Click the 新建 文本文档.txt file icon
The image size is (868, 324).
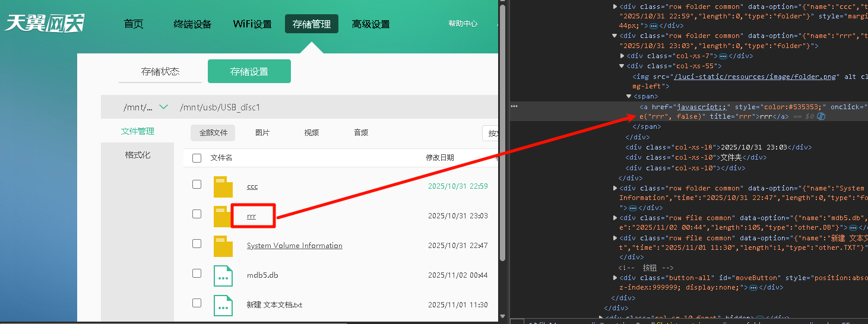coord(223,306)
